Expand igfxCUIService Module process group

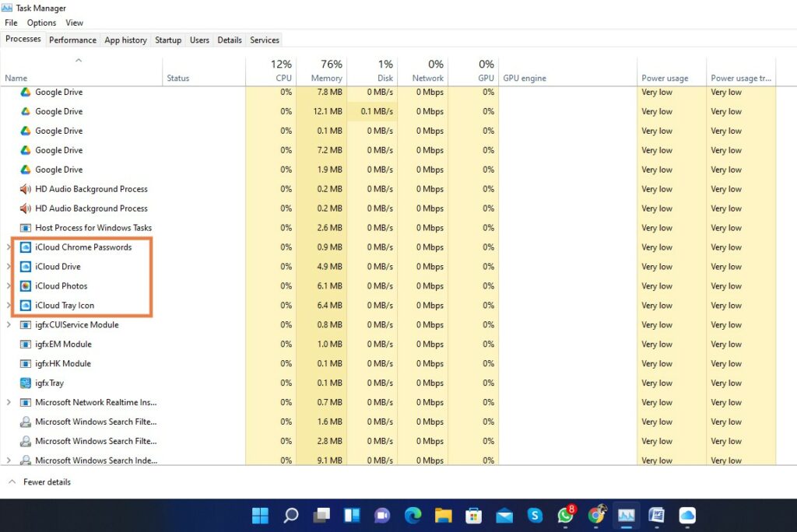(9, 324)
